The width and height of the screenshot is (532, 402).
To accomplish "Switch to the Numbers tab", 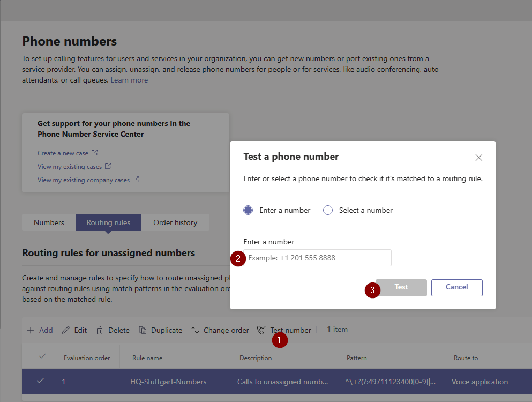I will pyautogui.click(x=49, y=222).
